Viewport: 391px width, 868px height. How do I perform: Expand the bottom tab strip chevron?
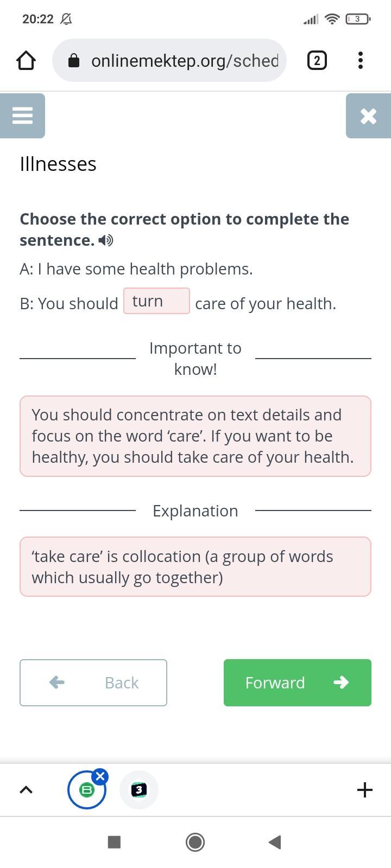[x=26, y=790]
